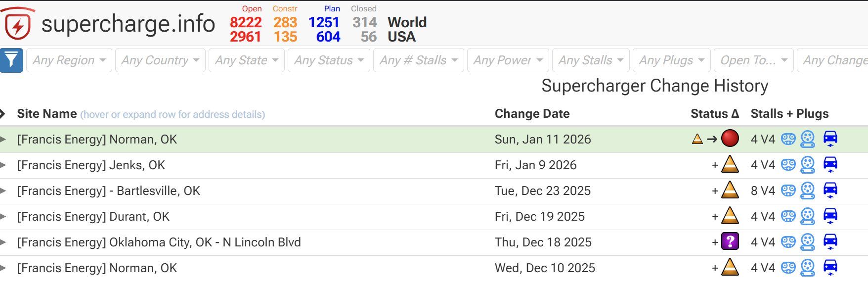
Task: Click the red open status circle for Norman
Action: 730,139
